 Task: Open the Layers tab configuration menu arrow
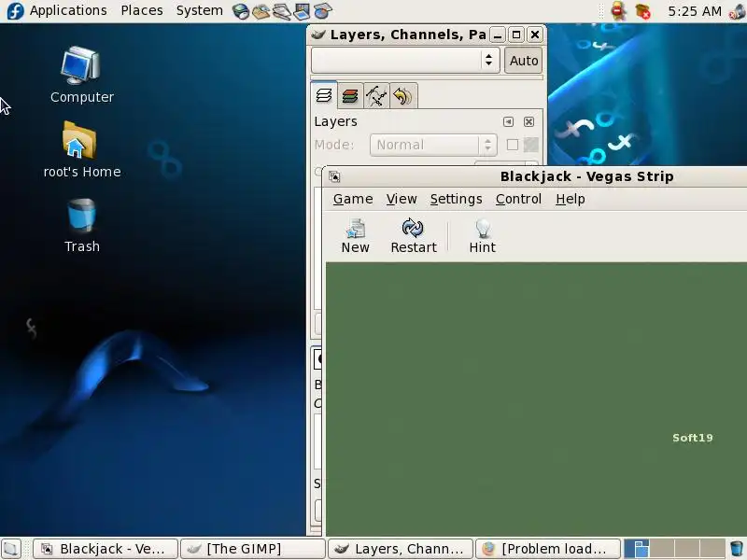point(508,122)
